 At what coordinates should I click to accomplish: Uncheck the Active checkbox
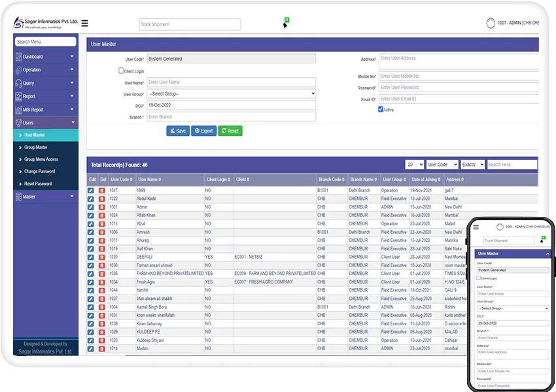pos(381,109)
